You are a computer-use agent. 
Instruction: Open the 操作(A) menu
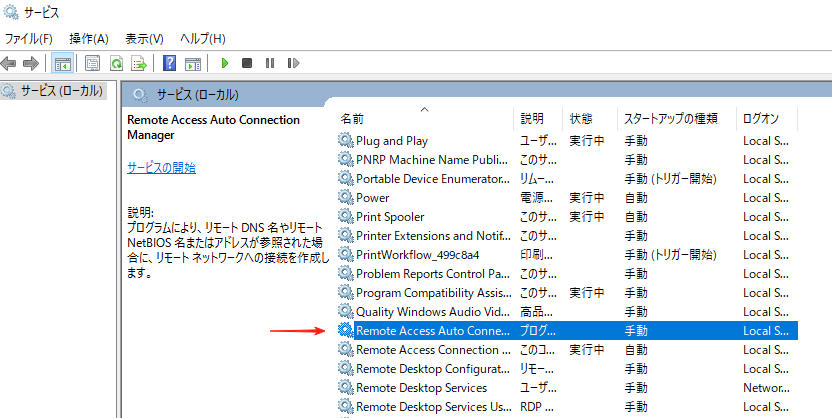click(x=89, y=39)
